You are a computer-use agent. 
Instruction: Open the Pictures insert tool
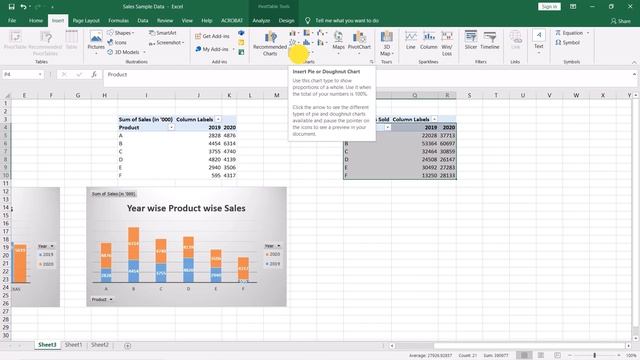(96, 42)
